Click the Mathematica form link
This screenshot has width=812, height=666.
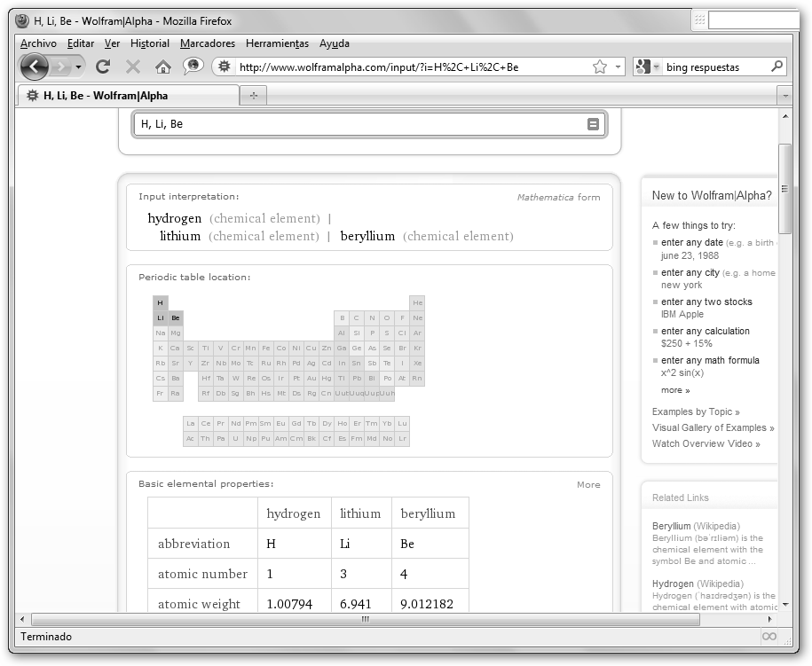(x=558, y=198)
